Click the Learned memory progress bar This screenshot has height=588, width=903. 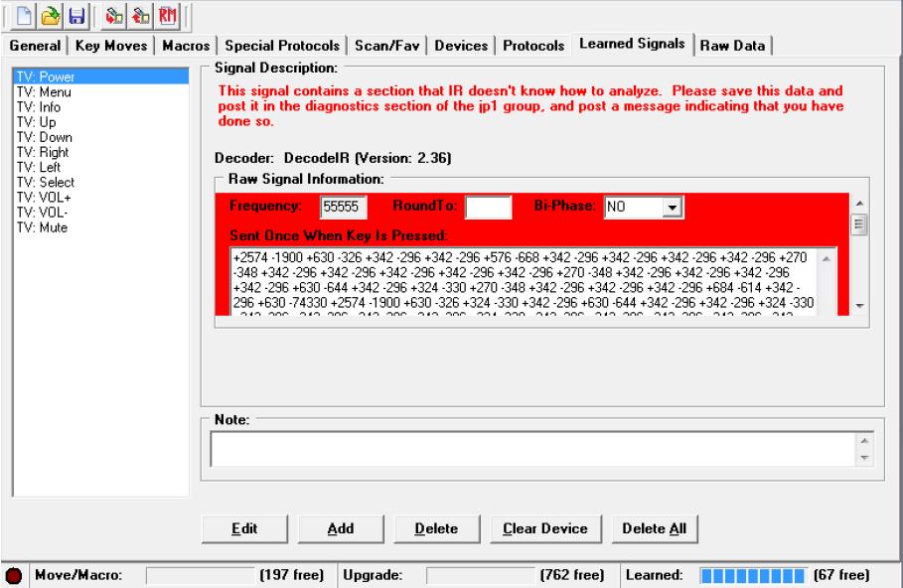pyautogui.click(x=753, y=575)
